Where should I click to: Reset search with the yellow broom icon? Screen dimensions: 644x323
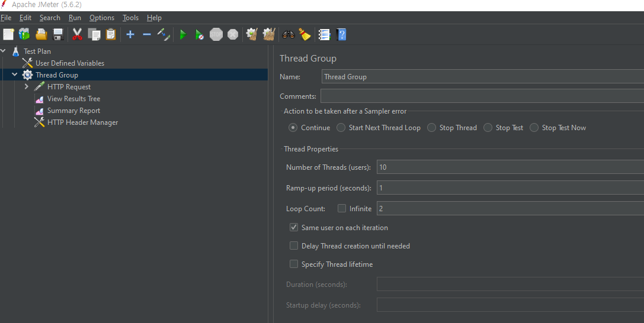point(305,34)
